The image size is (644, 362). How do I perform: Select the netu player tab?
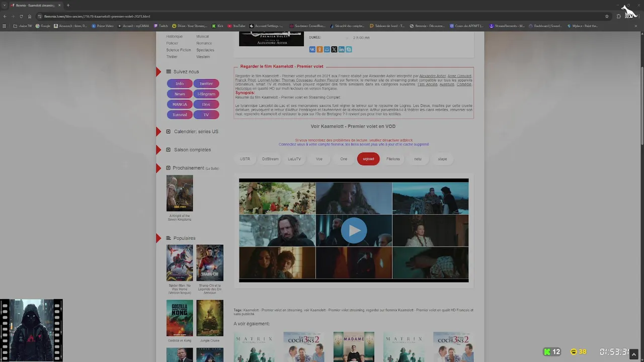pyautogui.click(x=418, y=159)
